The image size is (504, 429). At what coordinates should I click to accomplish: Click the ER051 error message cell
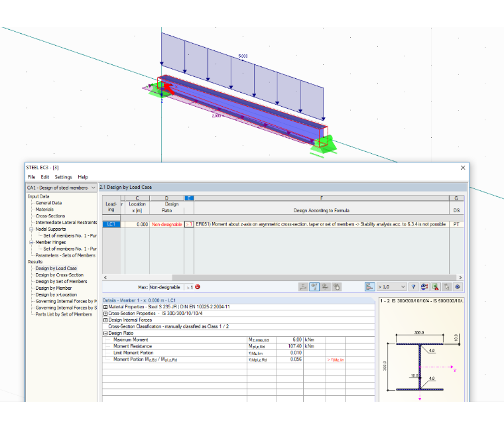[x=322, y=224]
